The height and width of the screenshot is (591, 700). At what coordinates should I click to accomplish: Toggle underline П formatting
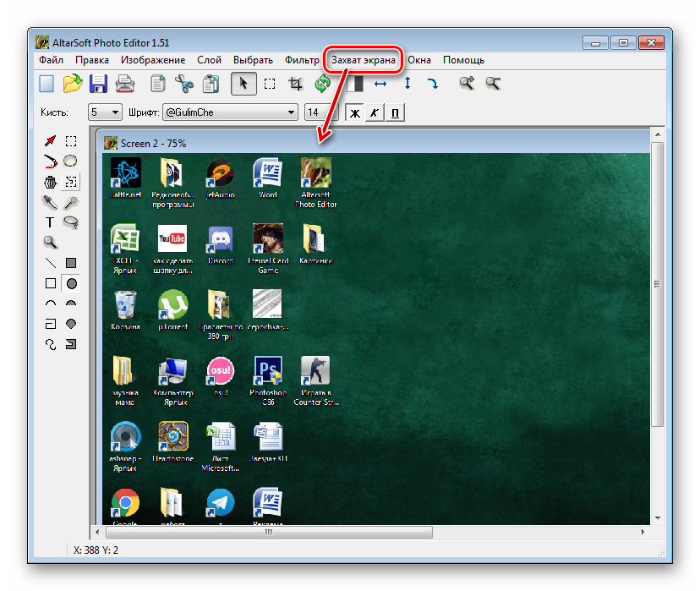tap(395, 113)
